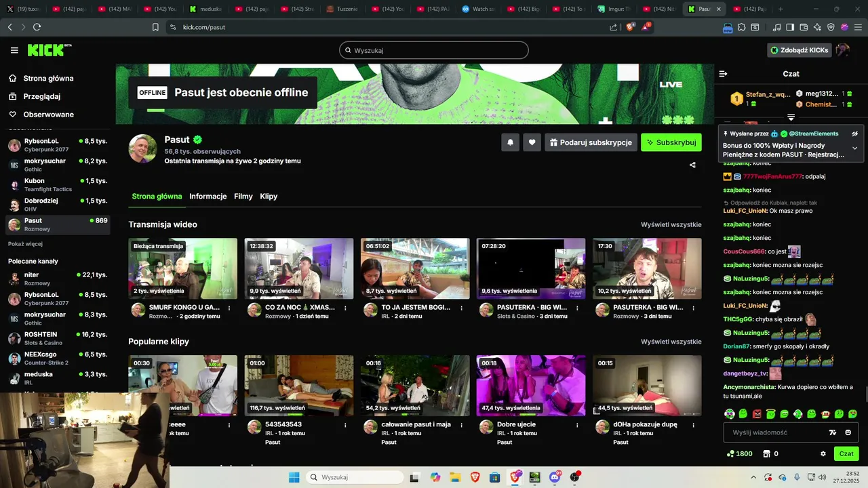
Task: Open Wyświetl wszystkie for Popularne klipy
Action: point(671,342)
